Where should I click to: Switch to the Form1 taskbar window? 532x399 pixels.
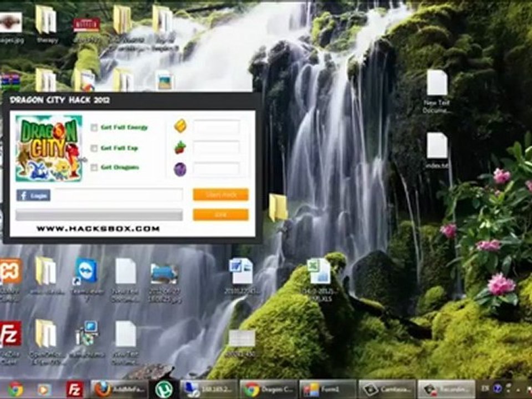pos(328,390)
